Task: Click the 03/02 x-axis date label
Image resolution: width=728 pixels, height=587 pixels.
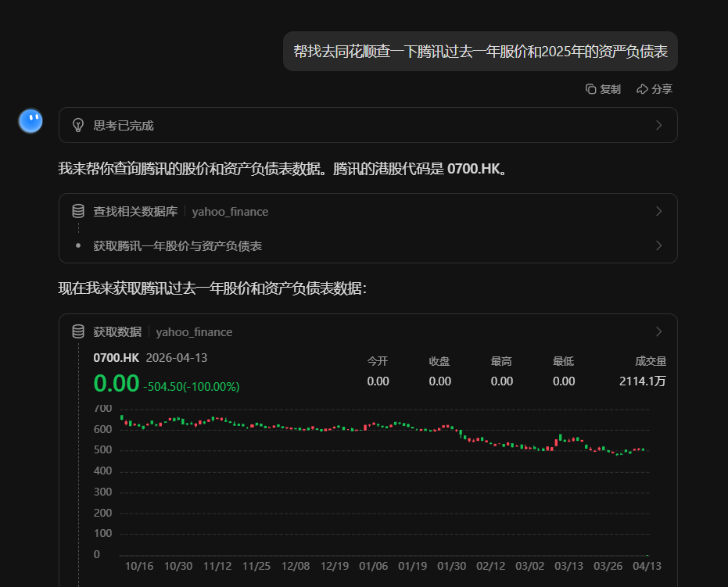Action: point(529,566)
